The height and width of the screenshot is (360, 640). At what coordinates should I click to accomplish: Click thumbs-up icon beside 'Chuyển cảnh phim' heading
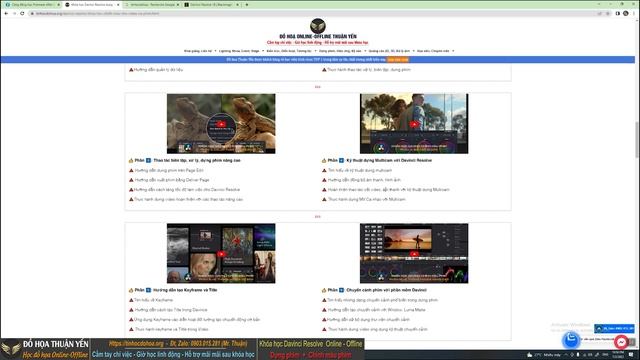[x=324, y=290]
